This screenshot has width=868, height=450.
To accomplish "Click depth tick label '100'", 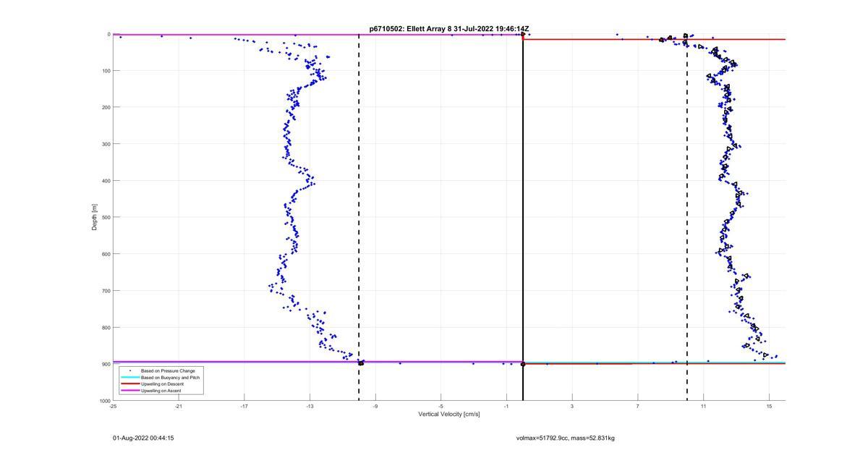I will (106, 71).
